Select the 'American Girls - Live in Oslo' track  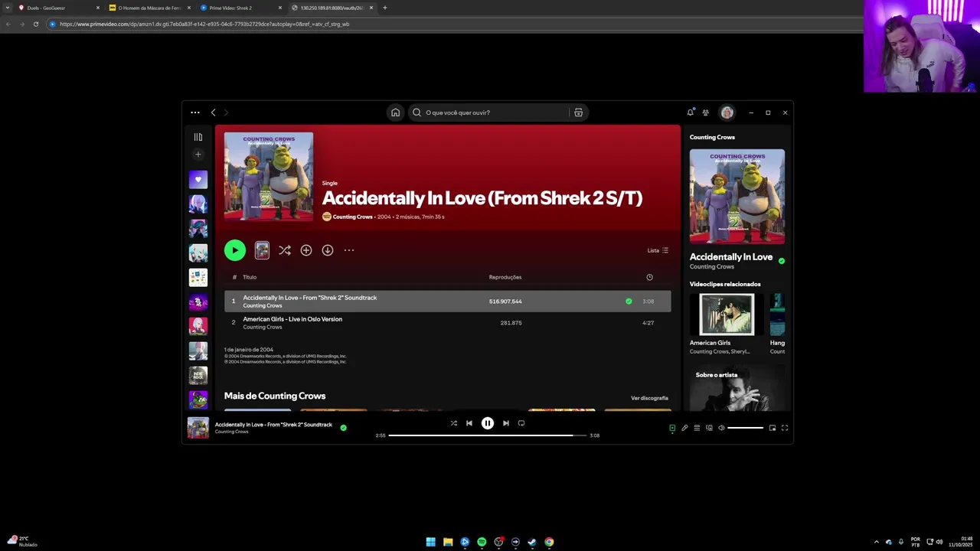pos(447,322)
